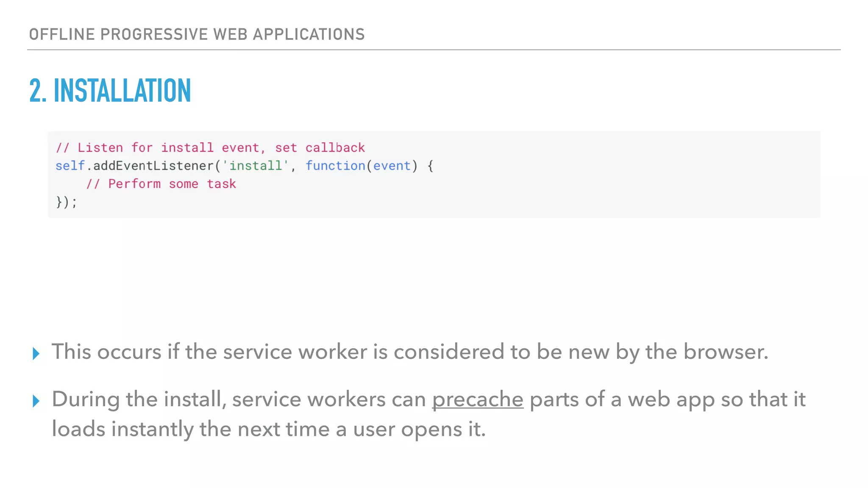Click the underlined precache link

click(x=478, y=399)
